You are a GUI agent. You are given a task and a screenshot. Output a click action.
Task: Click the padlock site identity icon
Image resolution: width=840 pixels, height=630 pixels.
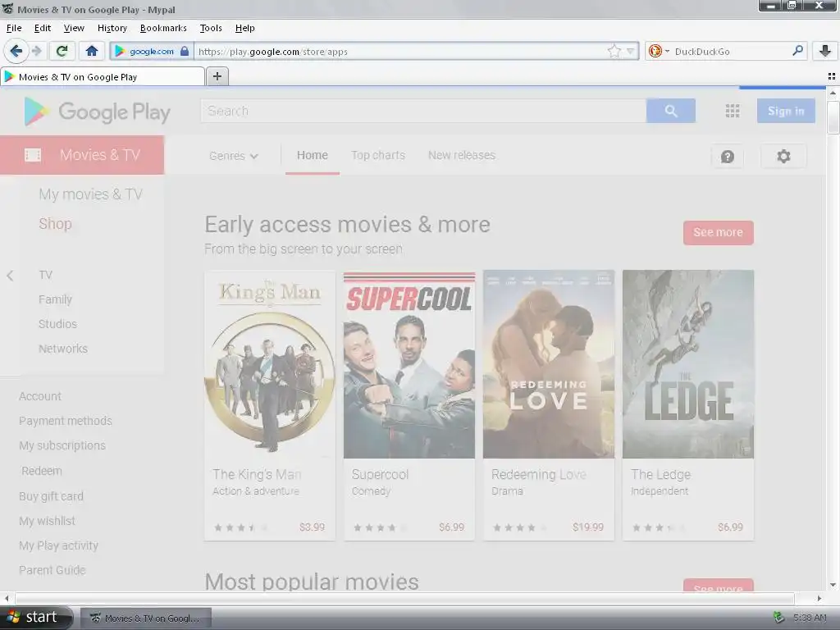point(185,52)
